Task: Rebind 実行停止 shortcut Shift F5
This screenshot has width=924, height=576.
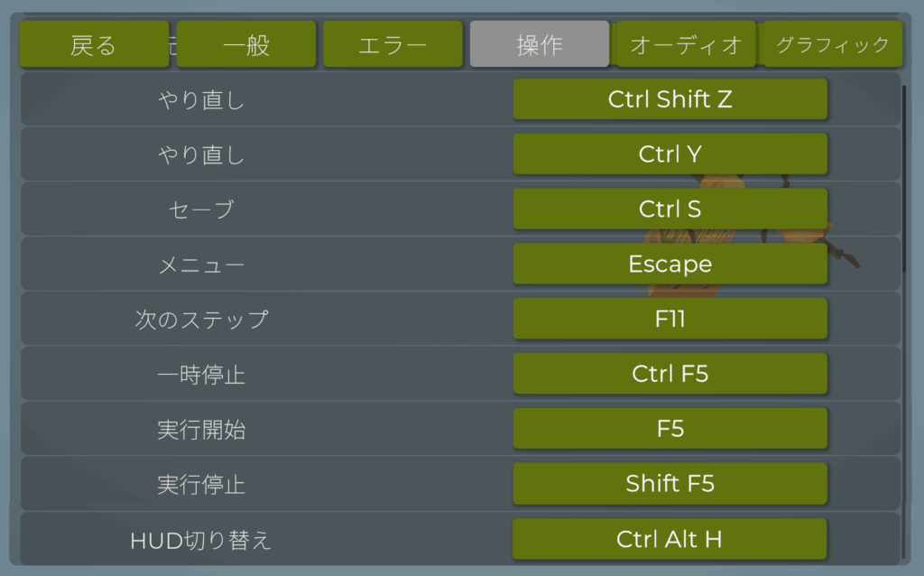Action: point(670,484)
